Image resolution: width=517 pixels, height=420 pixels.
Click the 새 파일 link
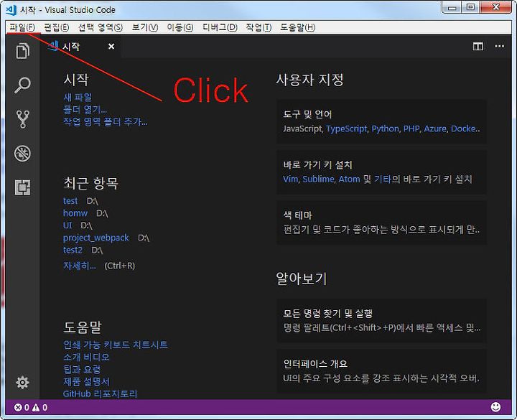coord(78,97)
